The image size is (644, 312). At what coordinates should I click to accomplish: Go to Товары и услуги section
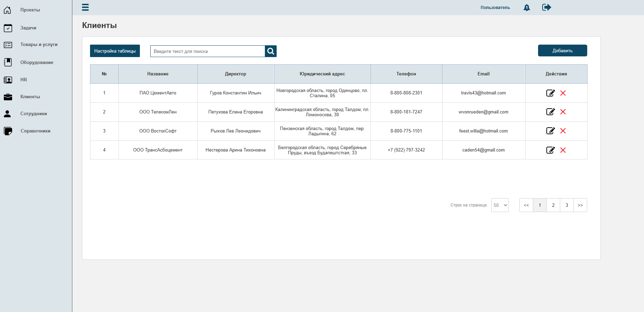pos(39,45)
